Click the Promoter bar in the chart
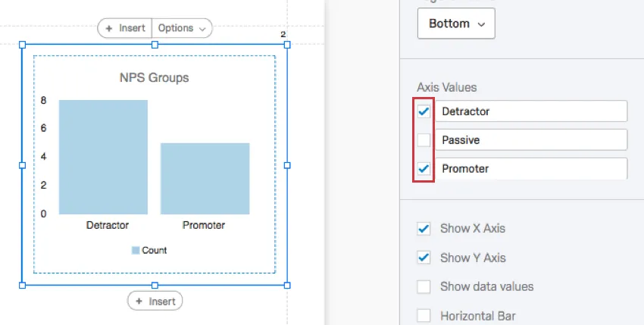 (205, 178)
